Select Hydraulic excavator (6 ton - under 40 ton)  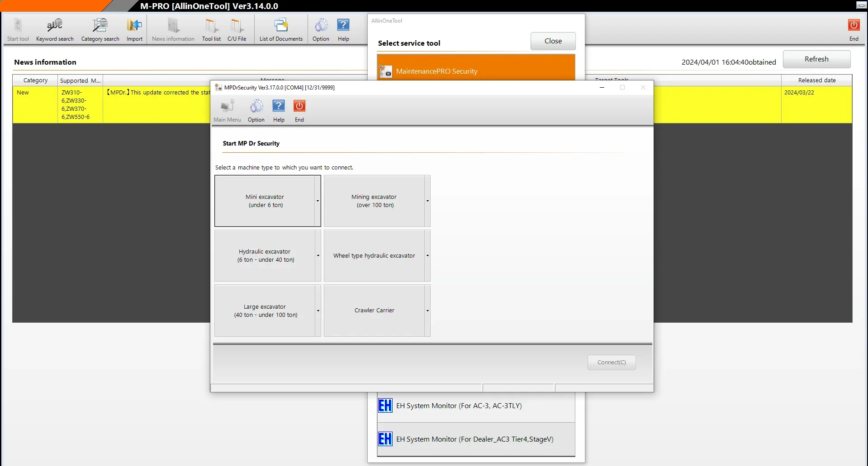coord(265,255)
